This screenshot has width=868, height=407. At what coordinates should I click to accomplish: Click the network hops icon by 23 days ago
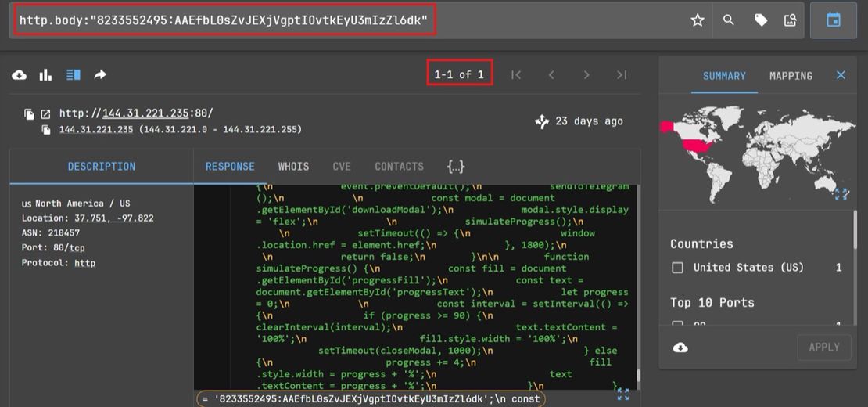542,121
